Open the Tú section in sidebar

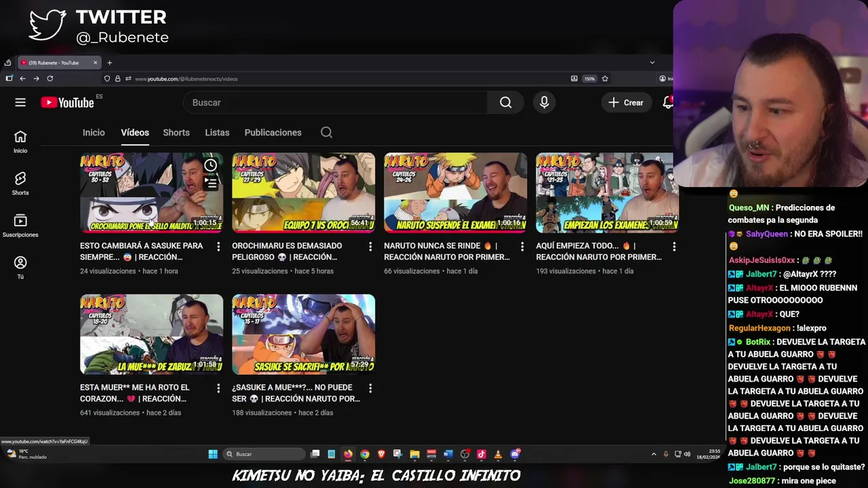[x=20, y=267]
